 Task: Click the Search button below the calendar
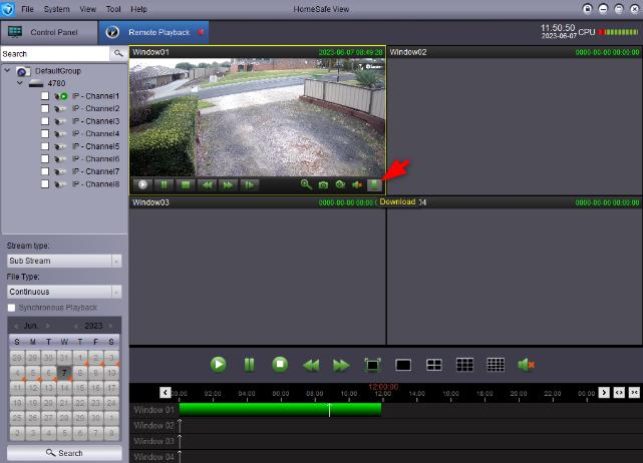click(x=64, y=453)
